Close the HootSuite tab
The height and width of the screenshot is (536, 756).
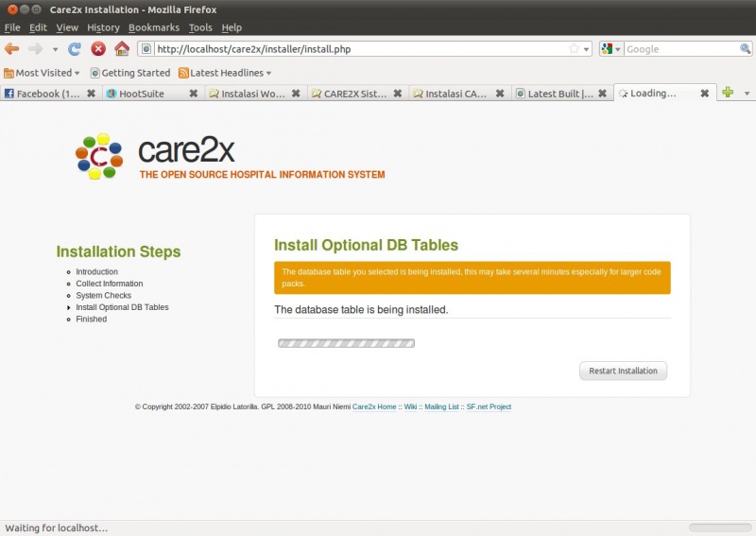(x=194, y=94)
